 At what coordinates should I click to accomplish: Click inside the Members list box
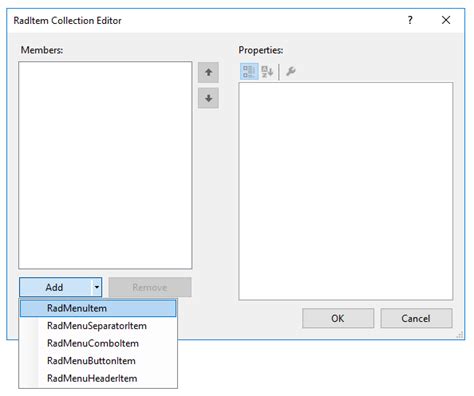[x=105, y=165]
